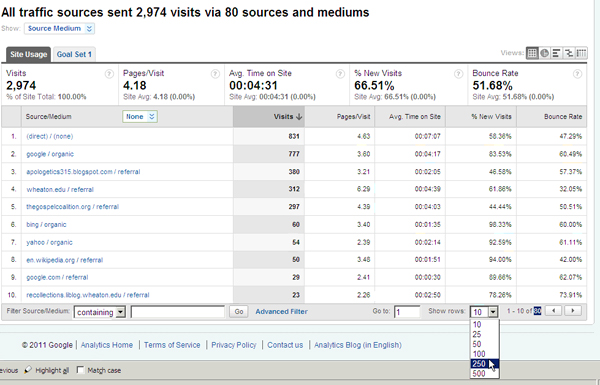Open the Source Medium show dropdown
Screen dimensions: 600x385
(x=59, y=28)
